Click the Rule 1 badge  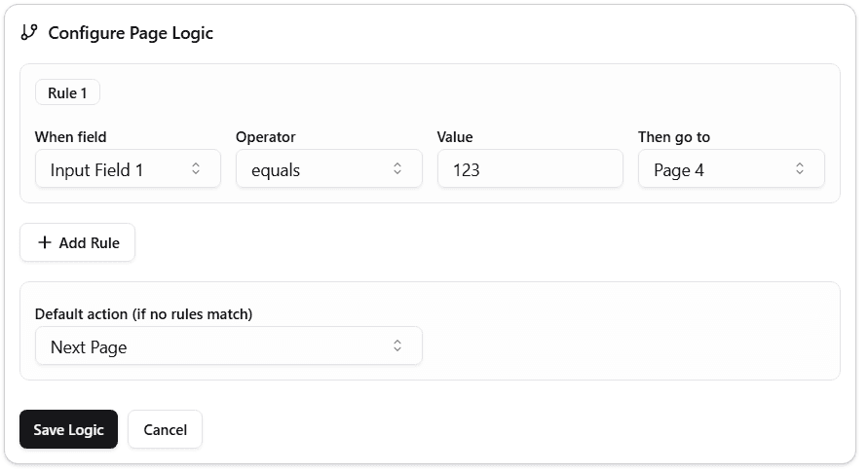[x=67, y=93]
